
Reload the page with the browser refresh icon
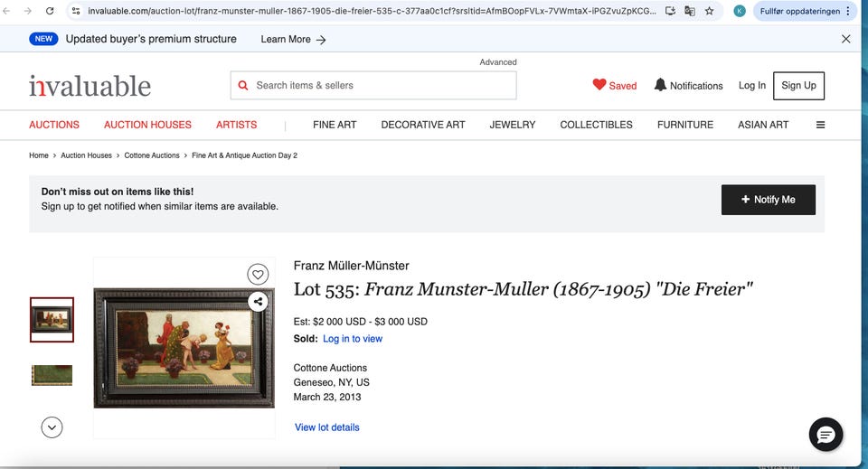(50, 11)
